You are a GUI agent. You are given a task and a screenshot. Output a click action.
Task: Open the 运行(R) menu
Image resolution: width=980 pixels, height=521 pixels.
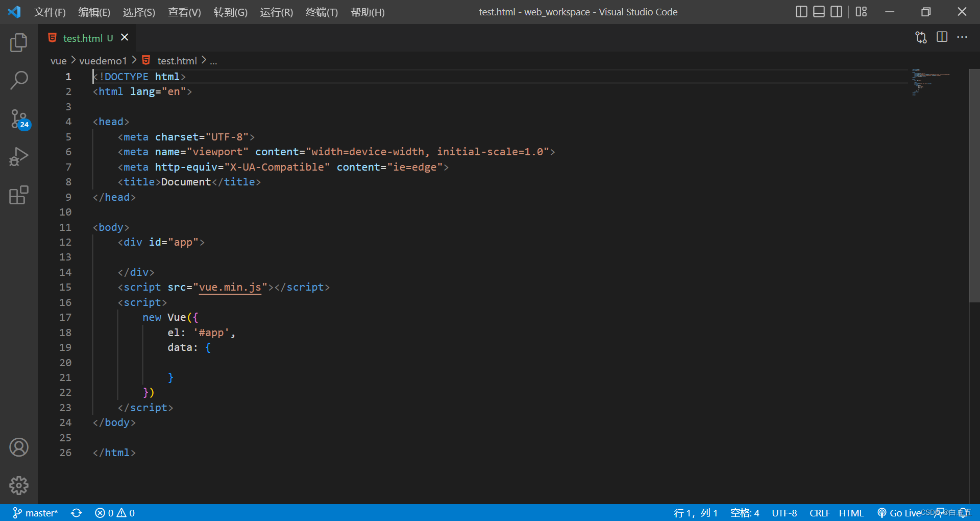tap(276, 12)
